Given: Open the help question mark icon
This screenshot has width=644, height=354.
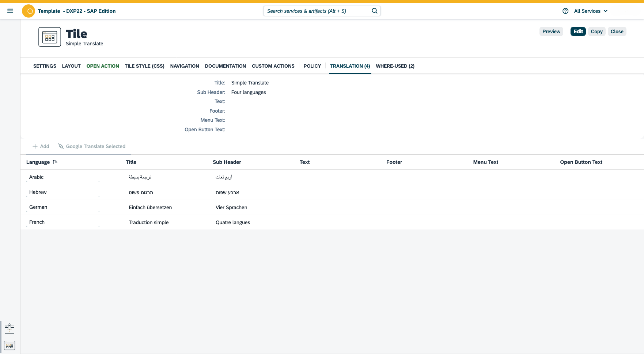Looking at the screenshot, I should tap(565, 11).
